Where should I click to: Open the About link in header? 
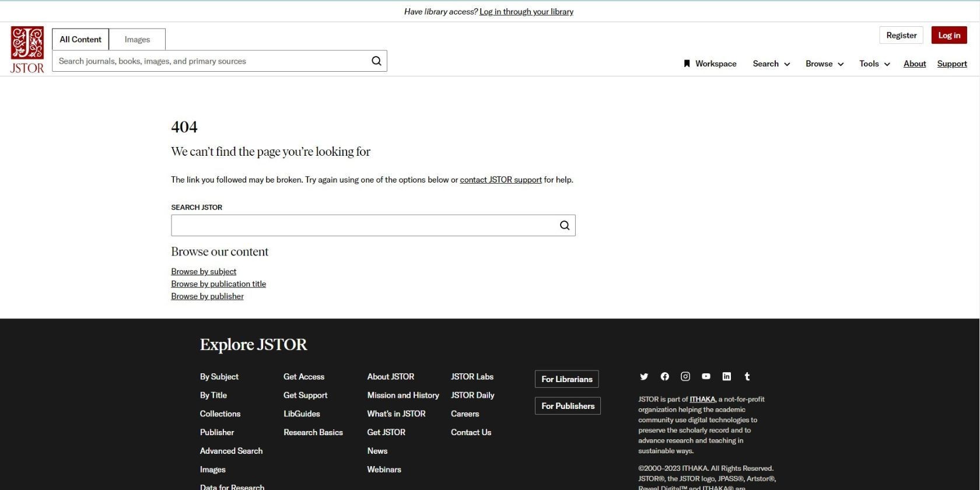pyautogui.click(x=915, y=64)
